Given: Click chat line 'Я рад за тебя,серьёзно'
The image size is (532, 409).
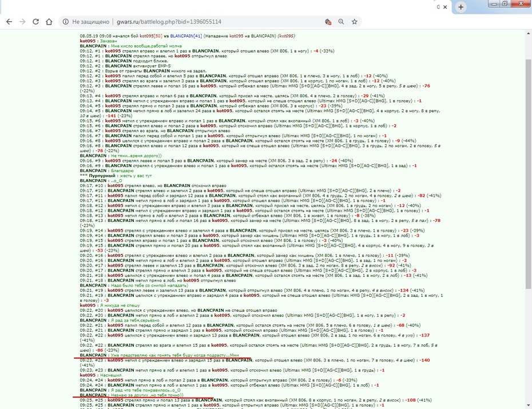Looking at the screenshot, I should click(135, 320).
